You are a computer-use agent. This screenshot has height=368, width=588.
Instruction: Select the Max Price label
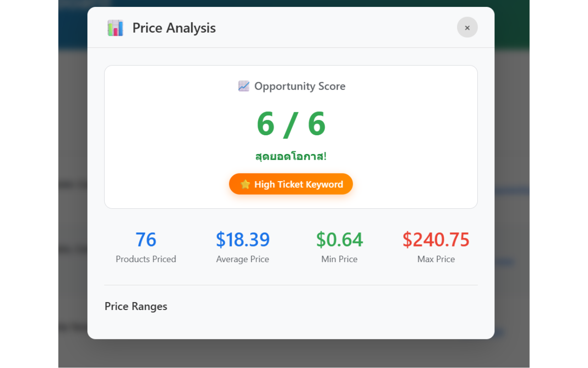(x=436, y=259)
